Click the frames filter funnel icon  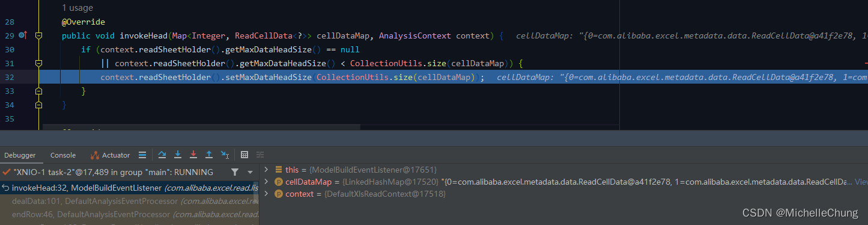[235, 172]
